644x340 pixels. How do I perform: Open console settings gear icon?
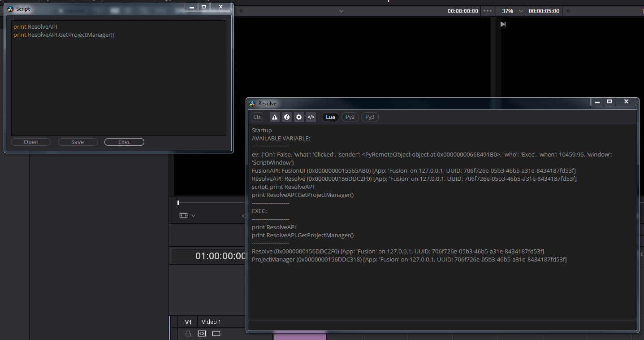[x=299, y=117]
